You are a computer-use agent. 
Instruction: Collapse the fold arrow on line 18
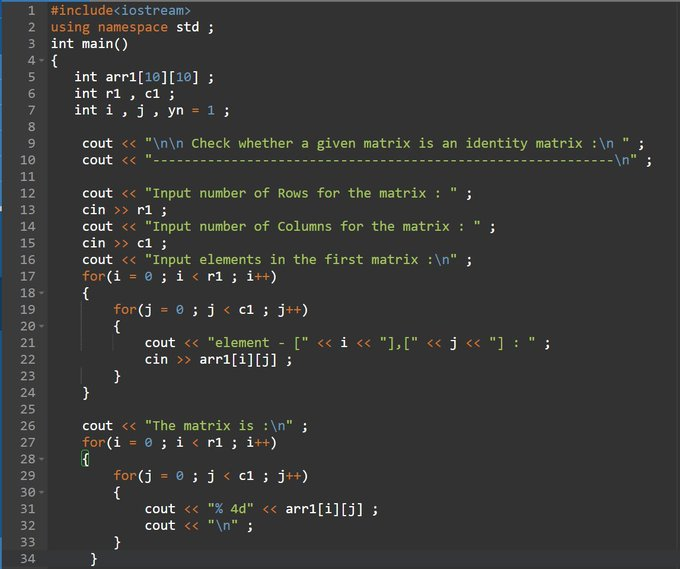(42, 293)
